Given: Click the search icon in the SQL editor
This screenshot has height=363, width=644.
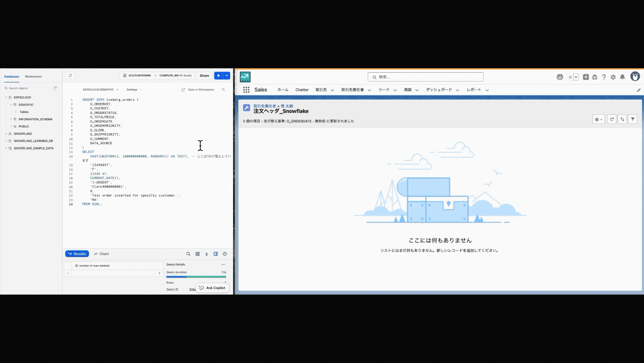Looking at the screenshot, I should pos(223,89).
